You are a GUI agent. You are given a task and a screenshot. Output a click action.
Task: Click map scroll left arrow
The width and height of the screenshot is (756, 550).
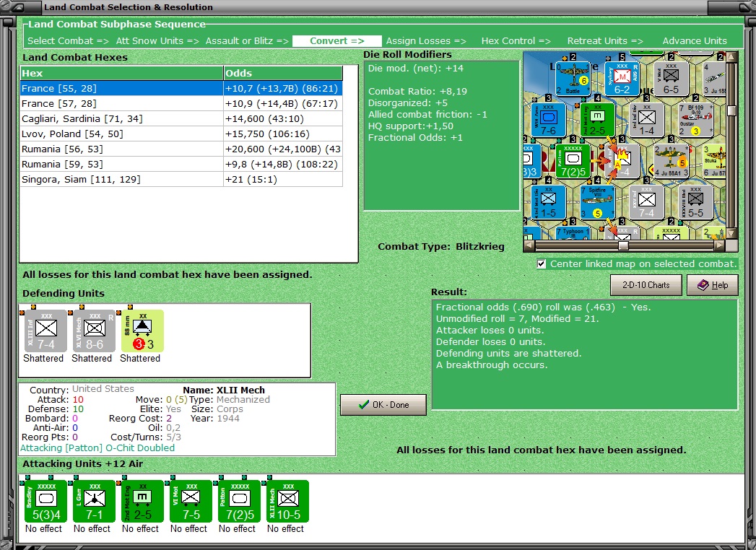pyautogui.click(x=529, y=246)
